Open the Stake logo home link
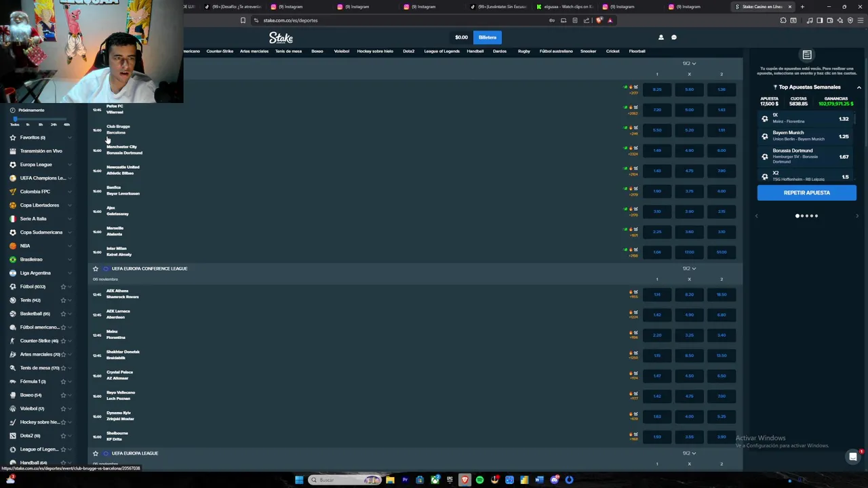This screenshot has width=868, height=488. click(x=281, y=37)
